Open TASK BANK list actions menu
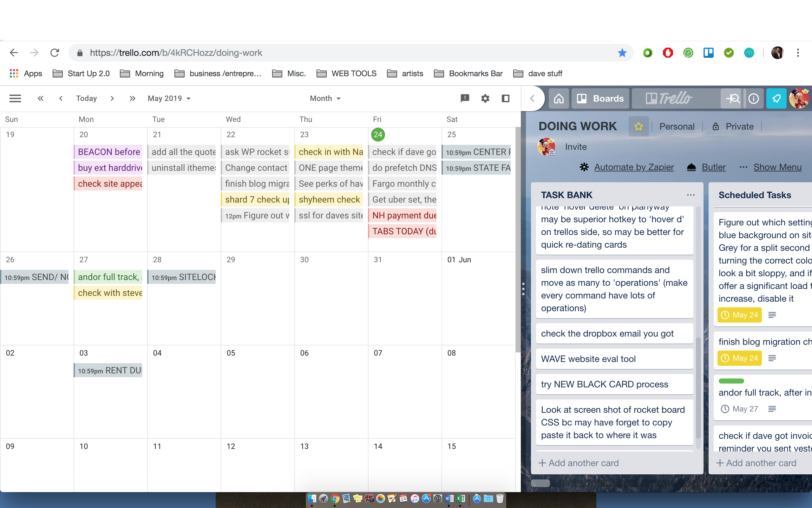 tap(691, 195)
